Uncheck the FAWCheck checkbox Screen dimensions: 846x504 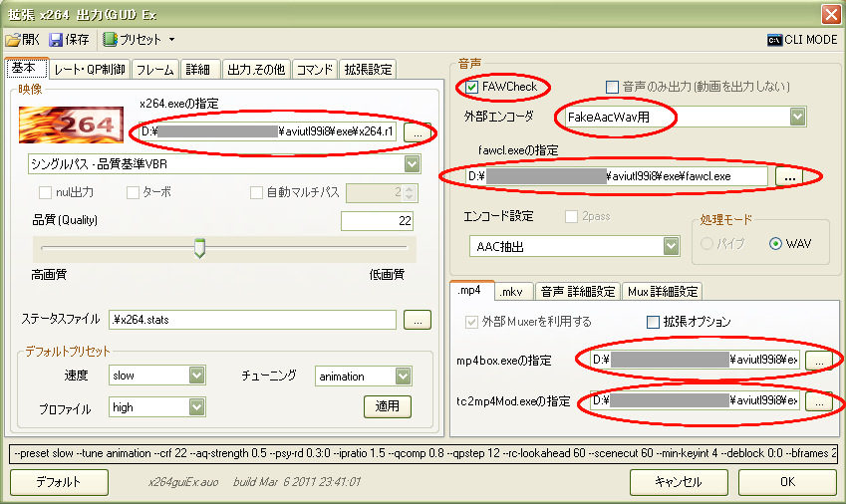coord(472,87)
